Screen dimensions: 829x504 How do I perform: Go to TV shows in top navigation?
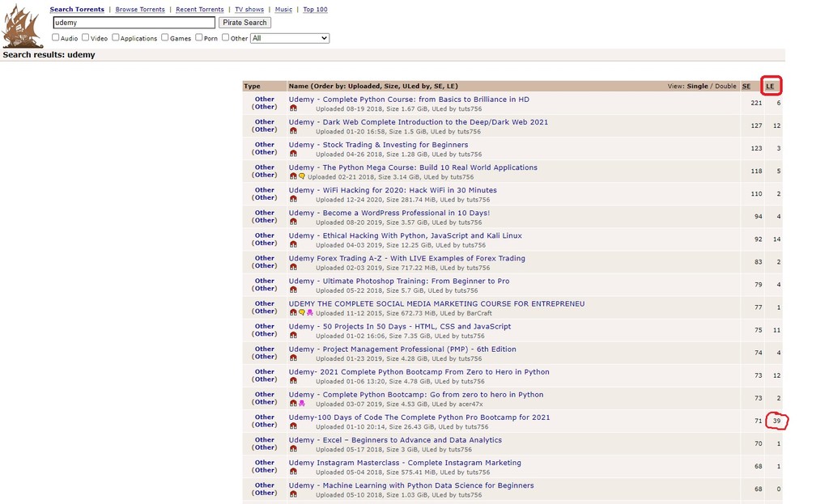pyautogui.click(x=249, y=10)
